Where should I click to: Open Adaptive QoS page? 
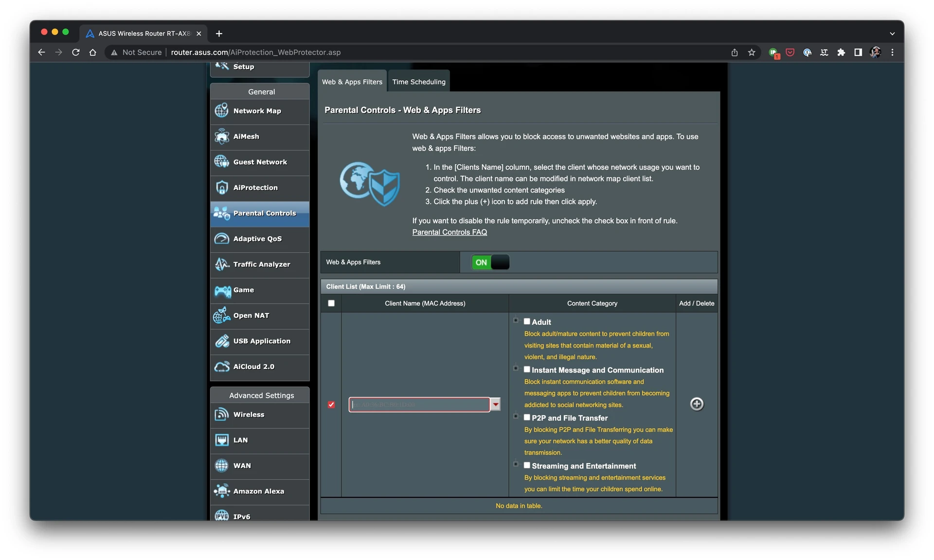pyautogui.click(x=260, y=239)
